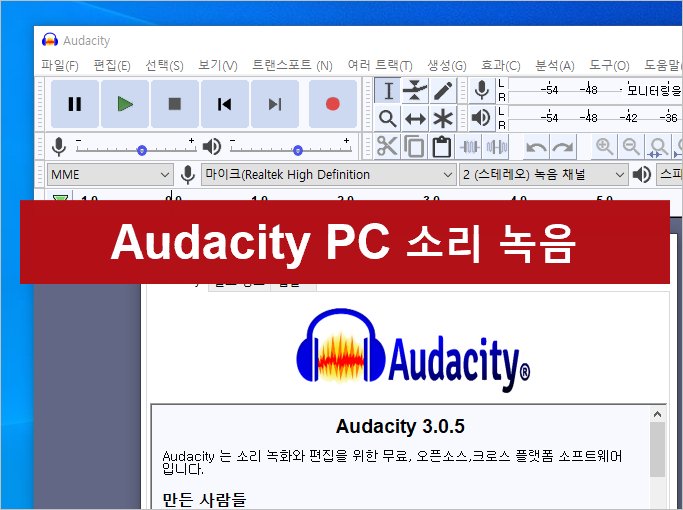Click the recording volume slider handle
The height and width of the screenshot is (510, 683).
pyautogui.click(x=142, y=151)
